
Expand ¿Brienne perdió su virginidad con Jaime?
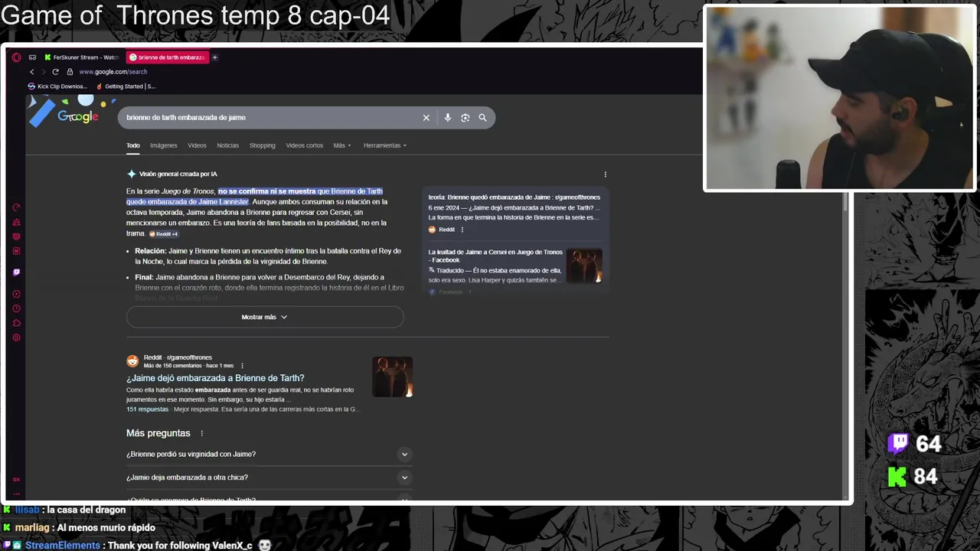[x=269, y=455]
